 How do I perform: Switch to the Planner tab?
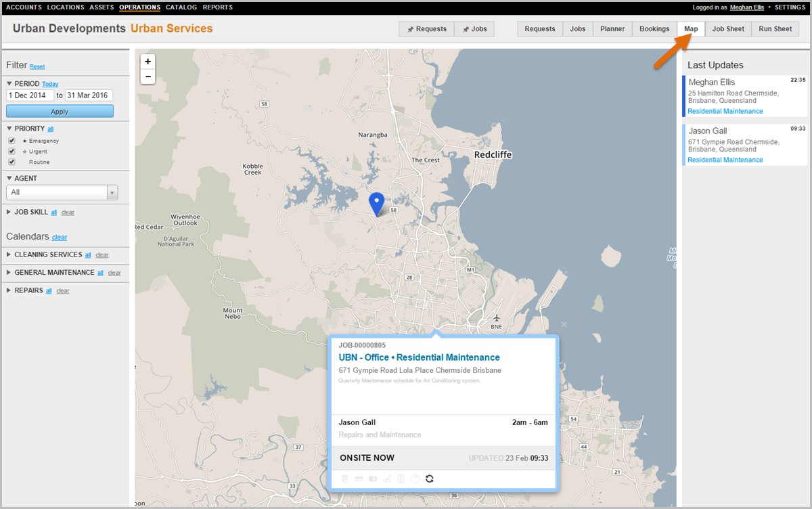[x=612, y=29]
